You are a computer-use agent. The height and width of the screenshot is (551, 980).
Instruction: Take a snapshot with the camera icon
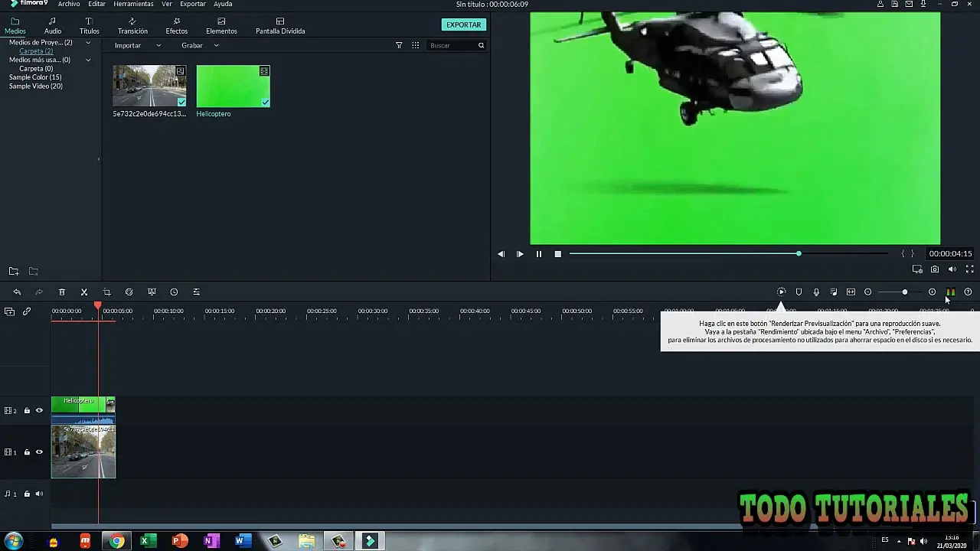935,269
